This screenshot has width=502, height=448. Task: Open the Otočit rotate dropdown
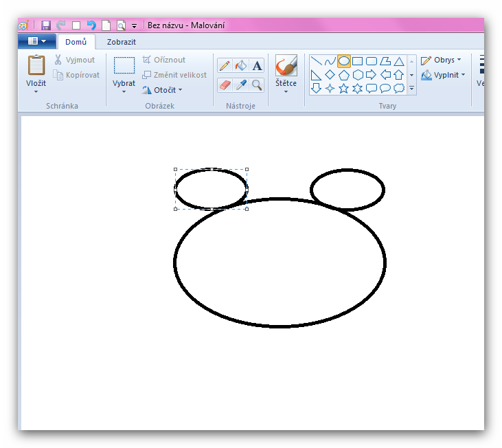click(162, 90)
